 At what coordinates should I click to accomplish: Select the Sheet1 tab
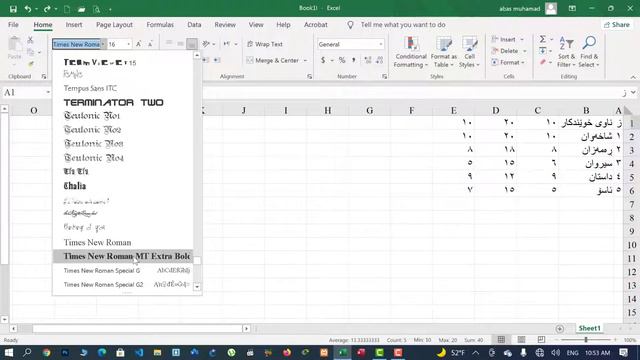589,328
